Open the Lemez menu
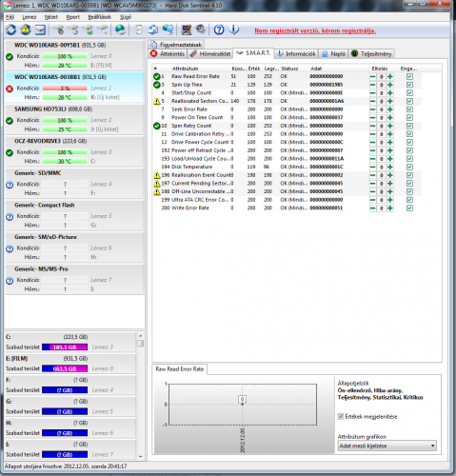Image resolution: width=456 pixels, height=476 pixels. click(30, 17)
